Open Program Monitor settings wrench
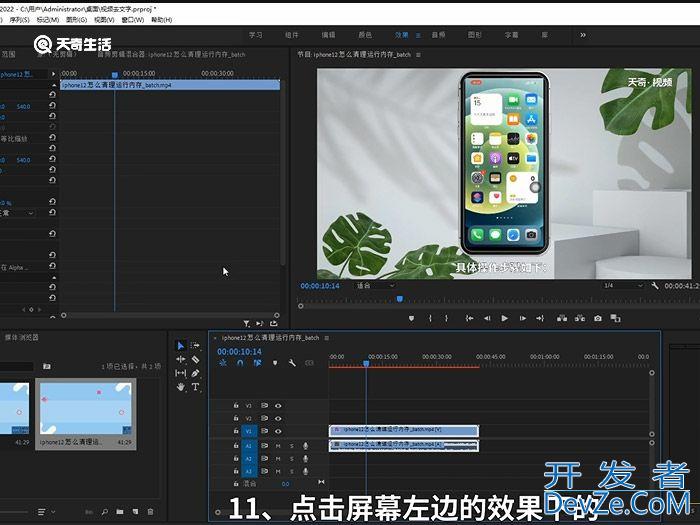The height and width of the screenshot is (525, 700). click(655, 286)
